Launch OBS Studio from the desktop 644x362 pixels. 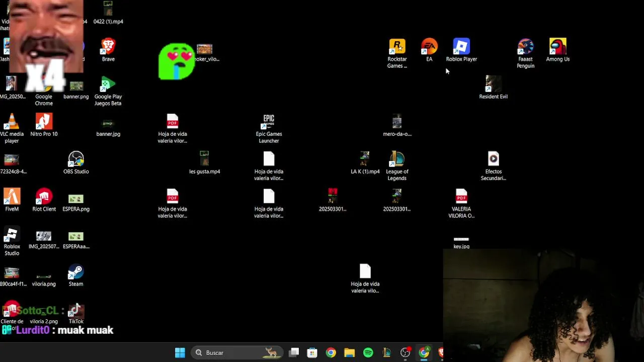coord(76,163)
